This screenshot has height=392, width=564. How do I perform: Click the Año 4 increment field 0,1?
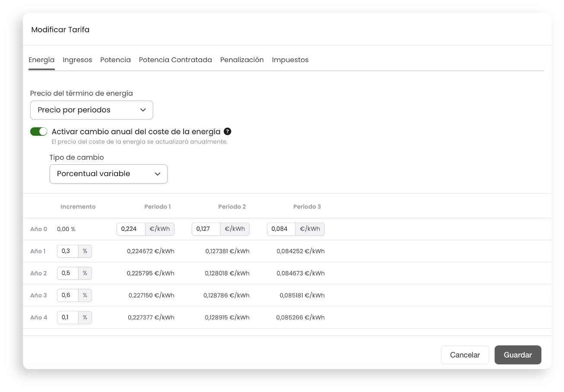[x=68, y=317]
